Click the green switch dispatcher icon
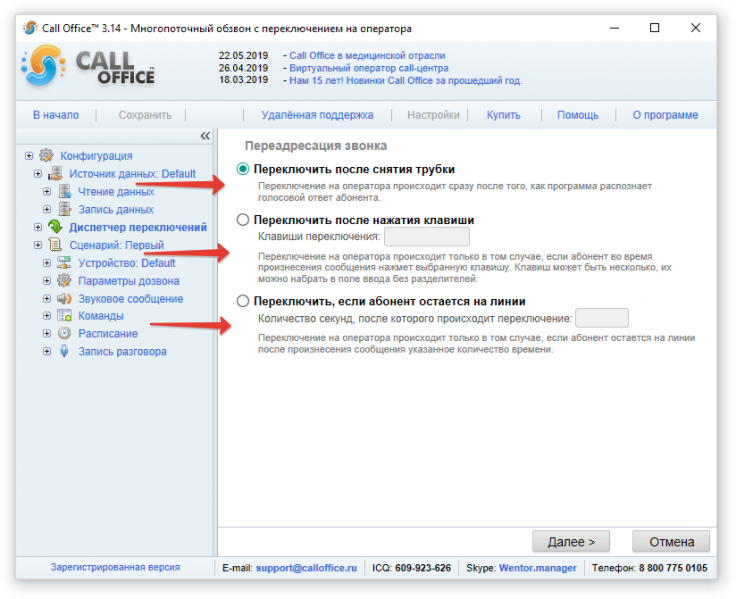The width and height of the screenshot is (736, 599). coord(55,227)
